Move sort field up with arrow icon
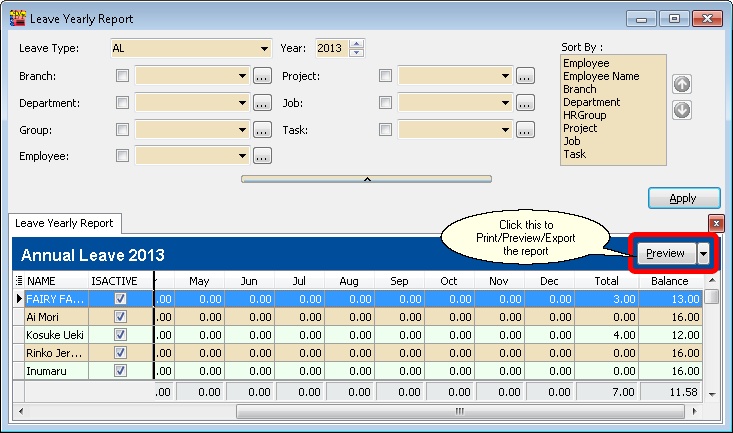This screenshot has width=733, height=433. tap(683, 84)
